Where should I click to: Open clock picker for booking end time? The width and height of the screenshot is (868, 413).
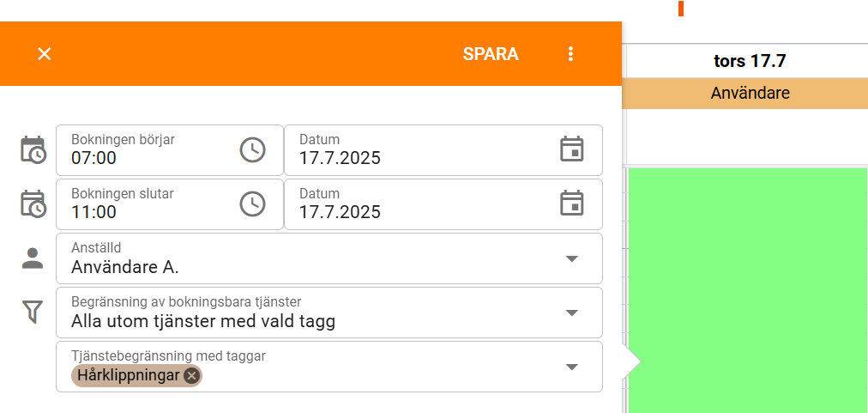tap(252, 204)
